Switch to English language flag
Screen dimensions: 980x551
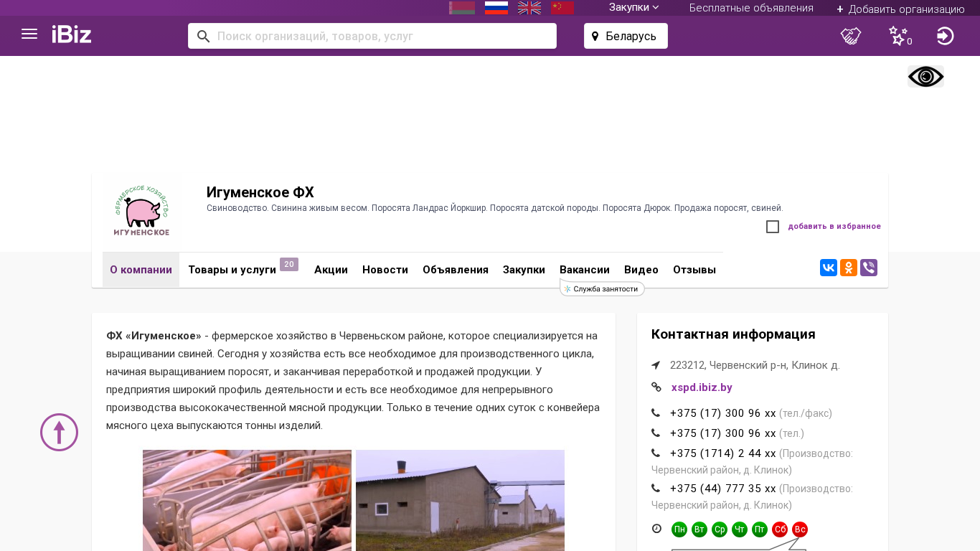pos(529,8)
